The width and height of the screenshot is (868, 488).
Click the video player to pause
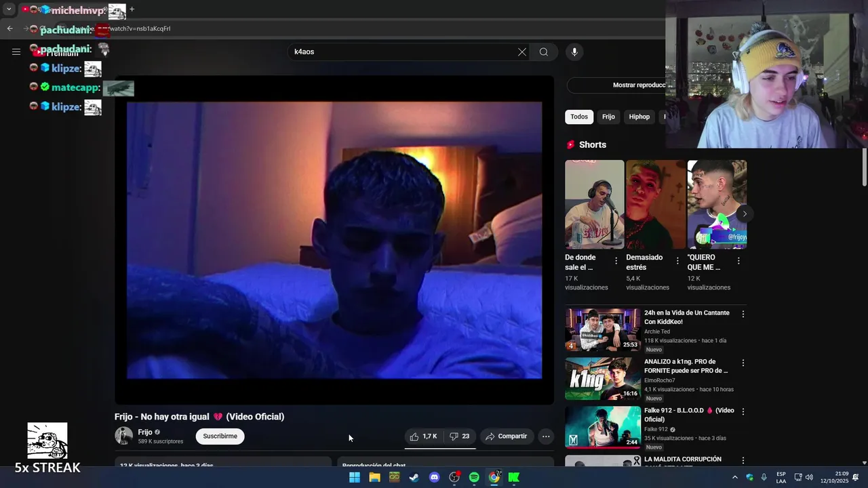(334, 240)
